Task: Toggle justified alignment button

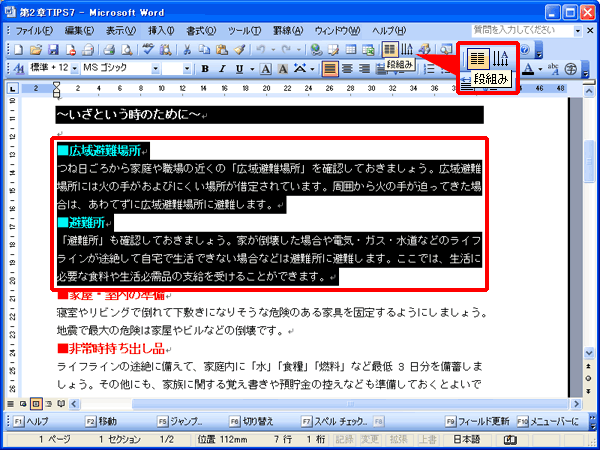Action: [x=329, y=69]
